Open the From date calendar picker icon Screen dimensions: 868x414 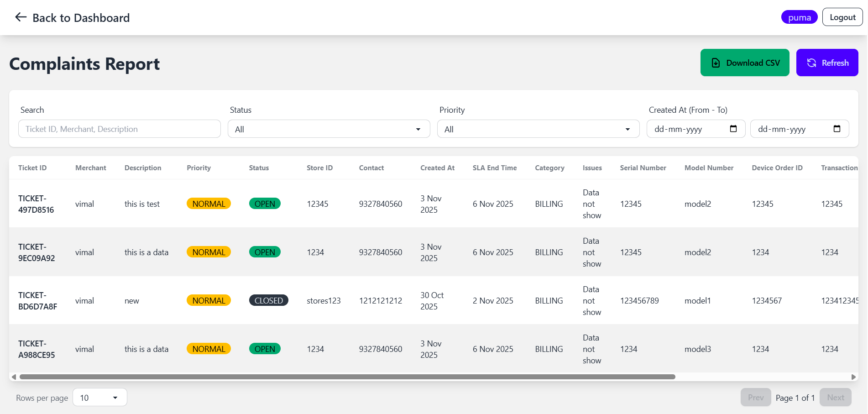point(733,129)
